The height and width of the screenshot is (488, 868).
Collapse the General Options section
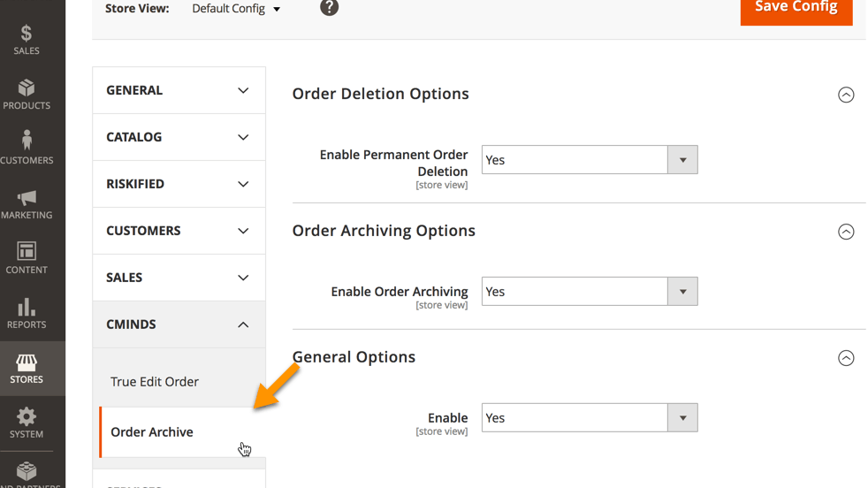click(846, 358)
